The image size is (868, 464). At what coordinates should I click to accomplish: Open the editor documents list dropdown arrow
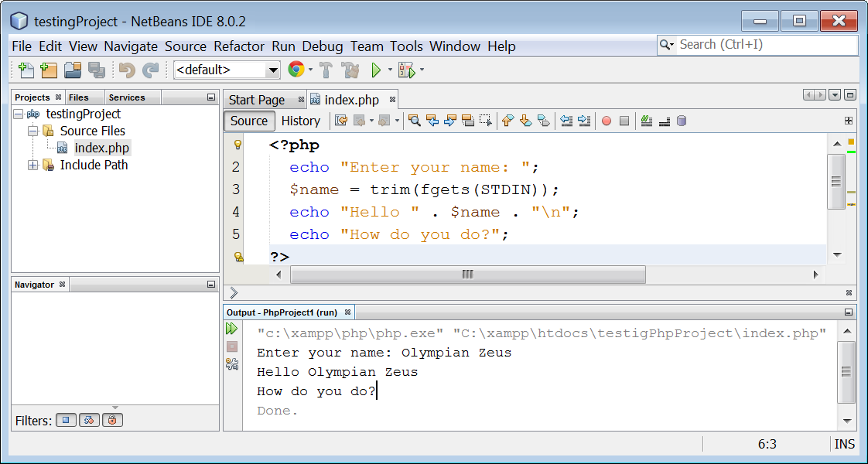click(835, 96)
